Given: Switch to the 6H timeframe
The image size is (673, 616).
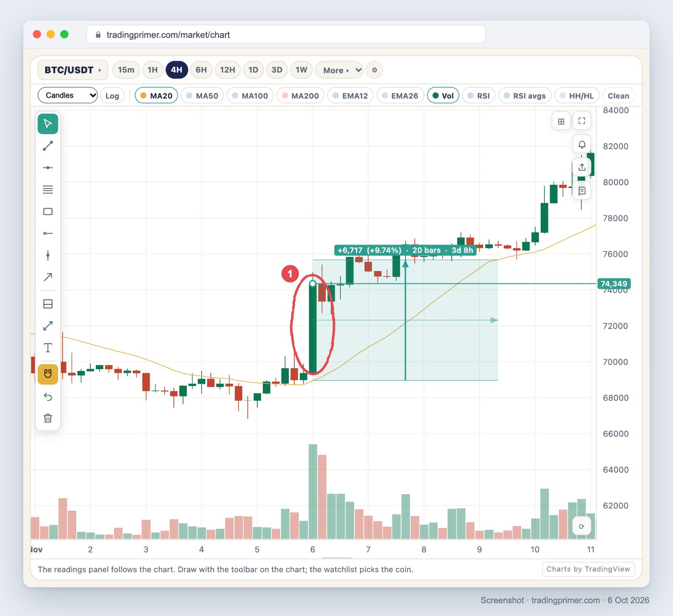Looking at the screenshot, I should coord(201,70).
